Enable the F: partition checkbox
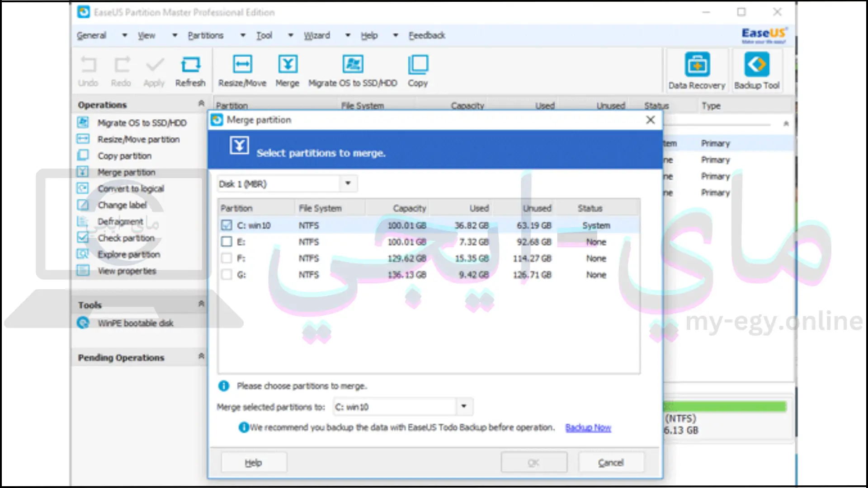The height and width of the screenshot is (488, 868). 226,258
